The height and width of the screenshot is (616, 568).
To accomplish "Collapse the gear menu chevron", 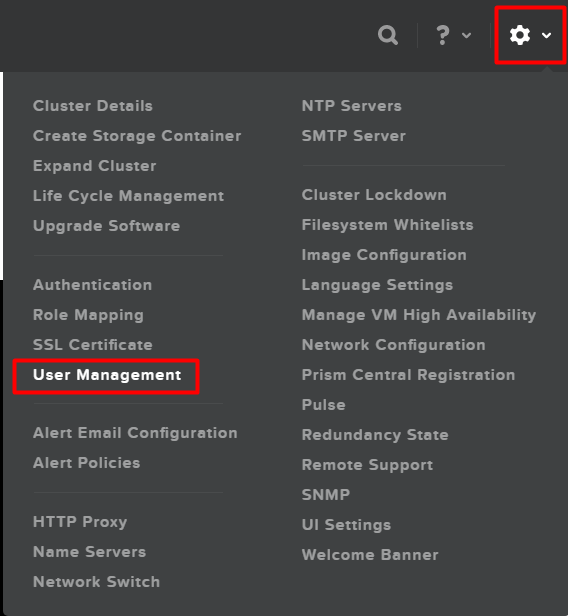I will pyautogui.click(x=546, y=35).
